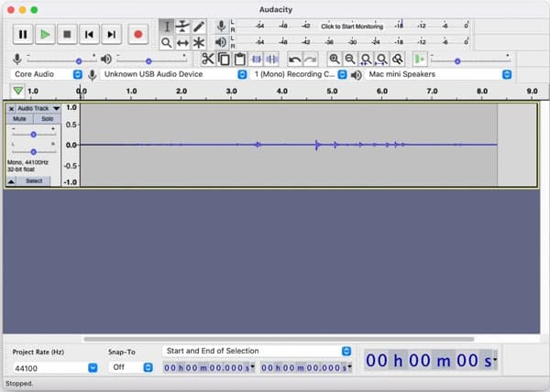
Task: Zoom in using the magnifier plus icon
Action: point(335,59)
